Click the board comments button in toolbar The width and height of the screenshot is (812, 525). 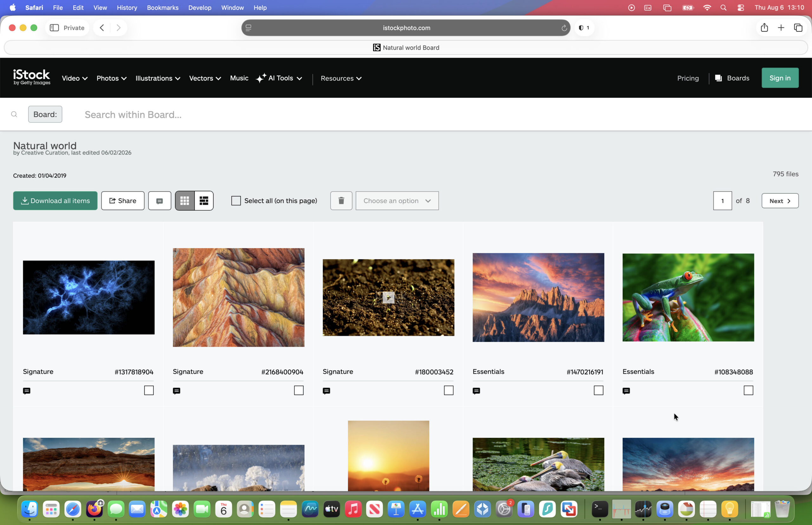pos(160,201)
